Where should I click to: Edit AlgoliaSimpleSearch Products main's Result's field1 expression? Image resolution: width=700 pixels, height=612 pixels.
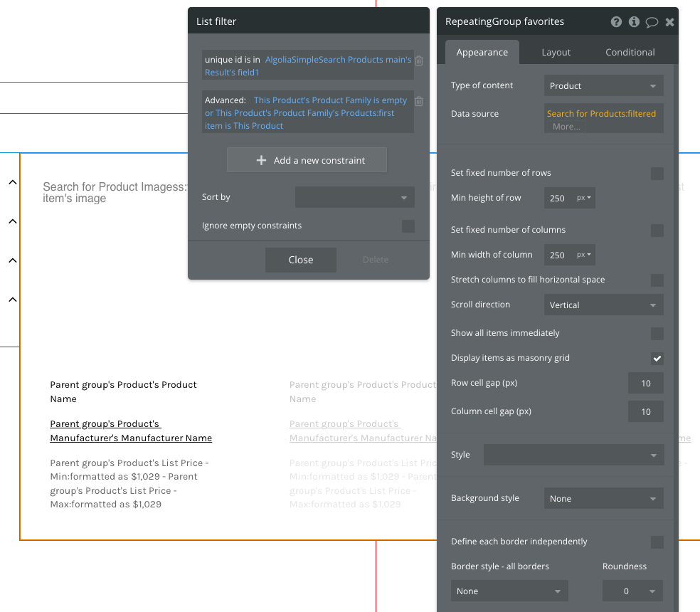click(308, 65)
